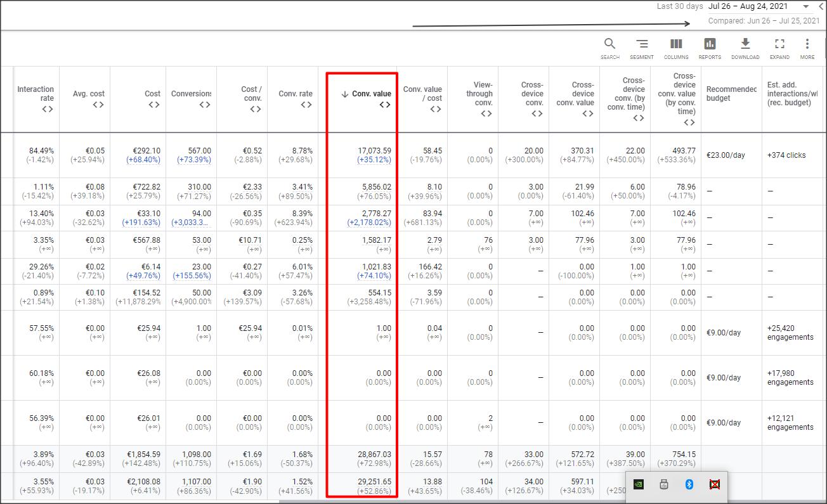Click the Bluetooth tray icon
Screen dimensions: 827x504
[x=689, y=484]
